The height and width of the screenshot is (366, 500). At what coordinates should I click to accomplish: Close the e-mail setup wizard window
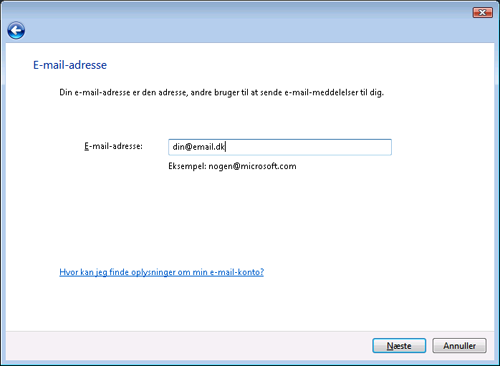[x=482, y=13]
